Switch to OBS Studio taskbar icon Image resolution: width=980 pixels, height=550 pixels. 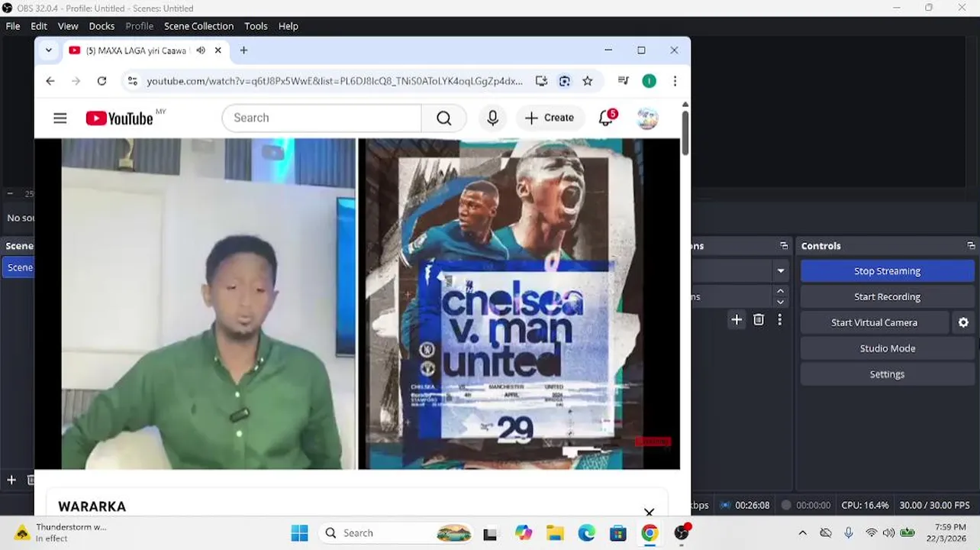pyautogui.click(x=682, y=533)
